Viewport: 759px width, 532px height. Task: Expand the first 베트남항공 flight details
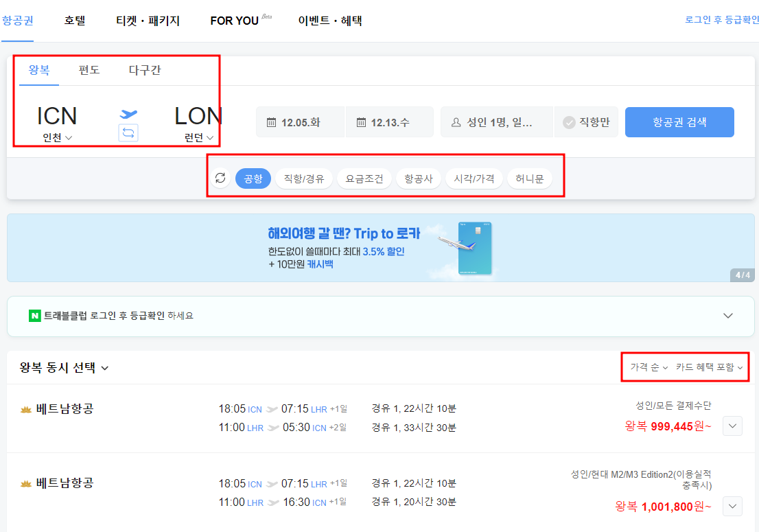click(x=732, y=426)
